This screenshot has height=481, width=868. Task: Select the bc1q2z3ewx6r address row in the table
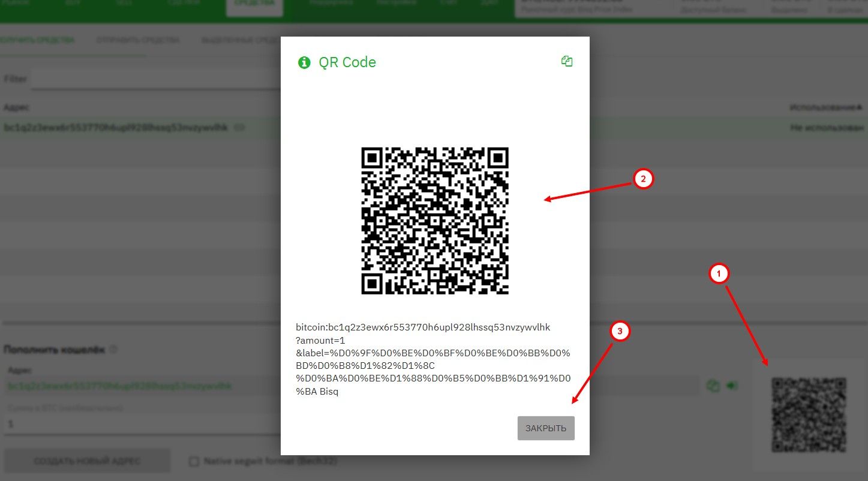click(x=434, y=128)
